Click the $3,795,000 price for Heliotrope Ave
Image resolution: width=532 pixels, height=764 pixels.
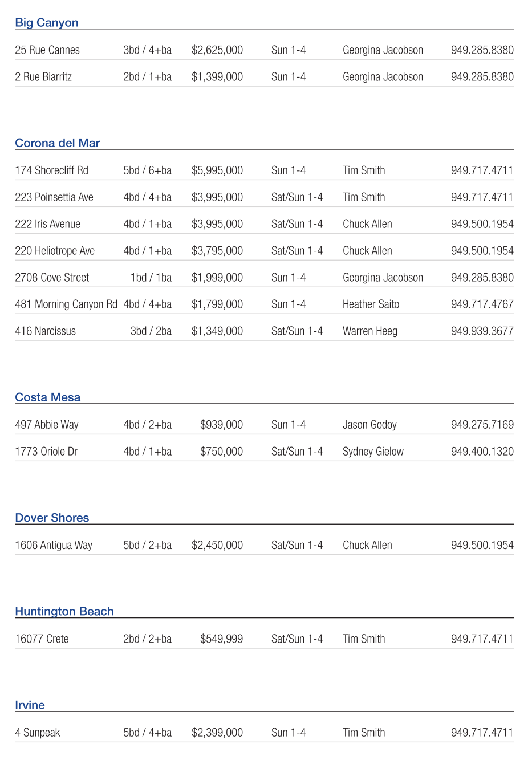click(x=217, y=251)
